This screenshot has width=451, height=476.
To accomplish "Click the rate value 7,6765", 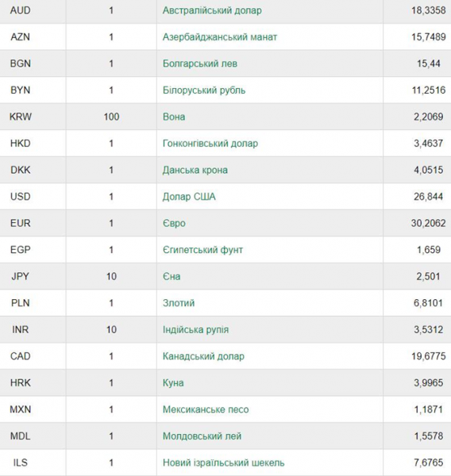I will [x=428, y=463].
